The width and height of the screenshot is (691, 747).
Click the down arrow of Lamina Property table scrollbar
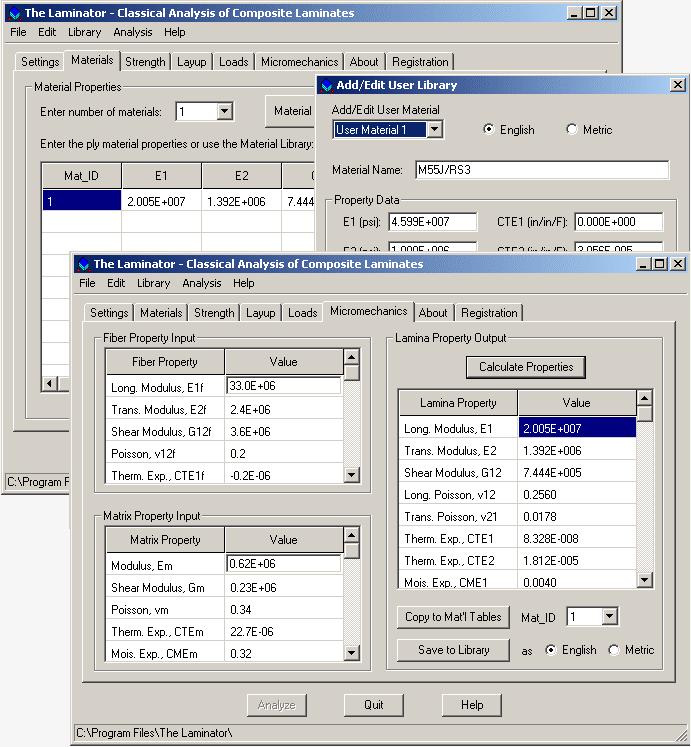point(644,579)
